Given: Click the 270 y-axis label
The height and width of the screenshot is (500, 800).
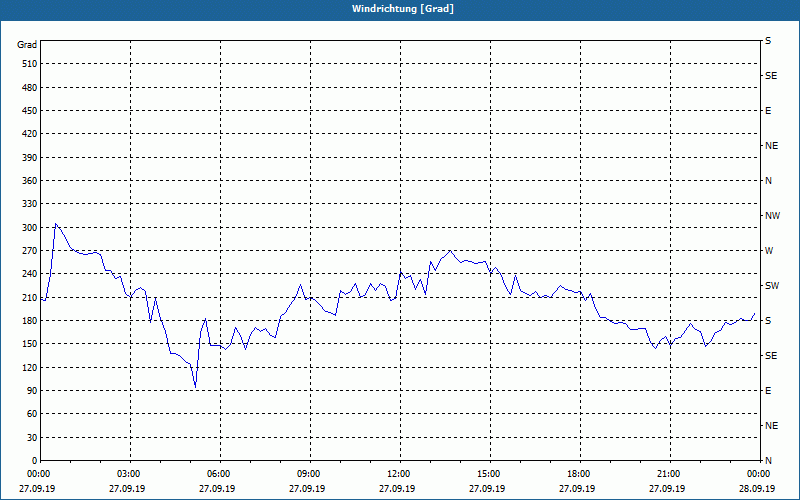Looking at the screenshot, I should point(30,251).
